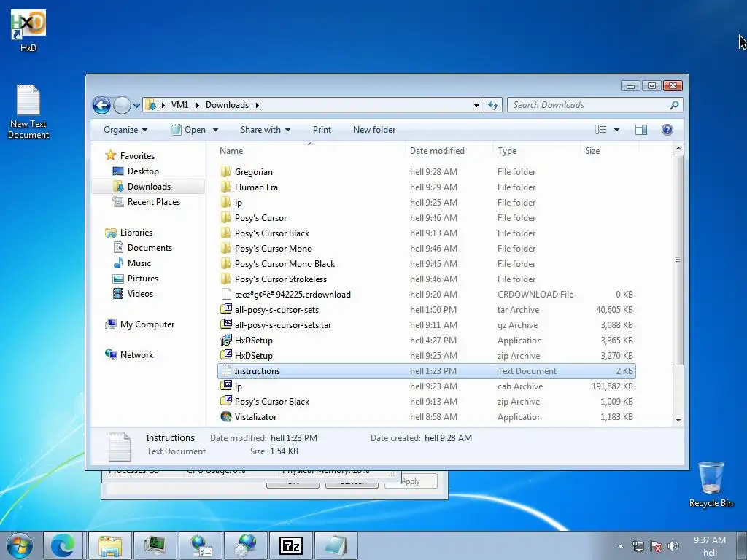The image size is (747, 560).
Task: Open Action Center flag tray icon
Action: [656, 546]
